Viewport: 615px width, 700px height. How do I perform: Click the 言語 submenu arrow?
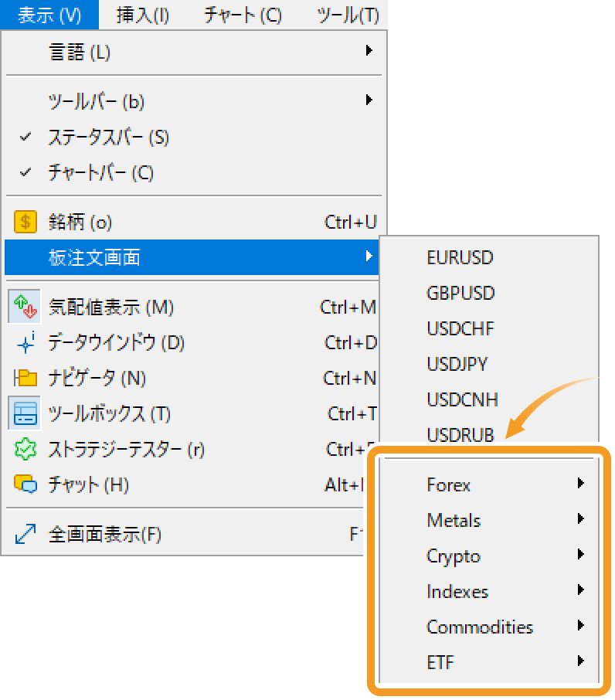pyautogui.click(x=369, y=50)
